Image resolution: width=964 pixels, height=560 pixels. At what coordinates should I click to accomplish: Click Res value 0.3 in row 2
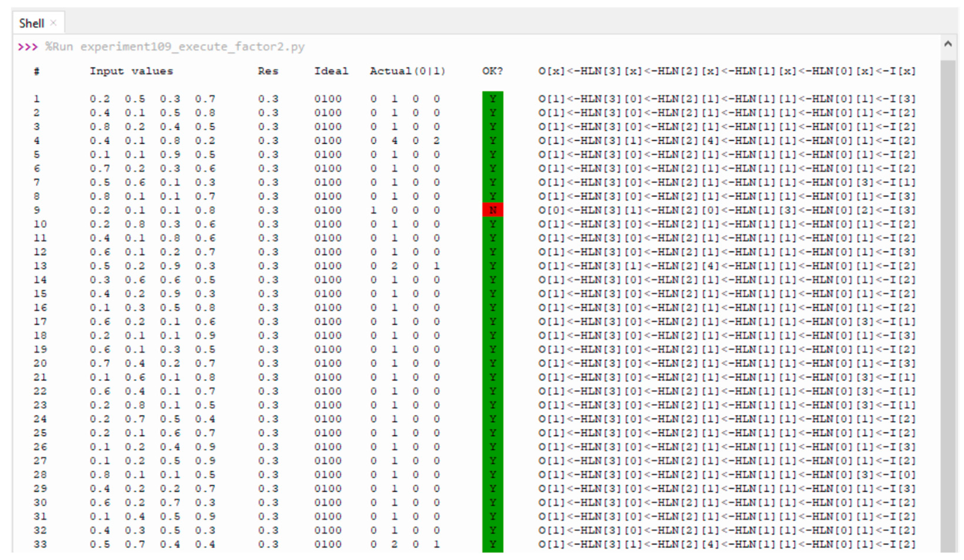pos(268,113)
